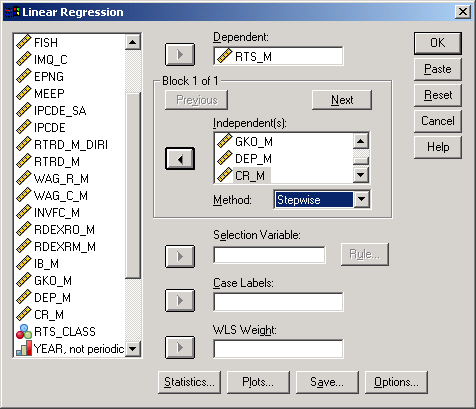
Task: Click the scale icon for IPCDE_SA
Action: [x=24, y=110]
